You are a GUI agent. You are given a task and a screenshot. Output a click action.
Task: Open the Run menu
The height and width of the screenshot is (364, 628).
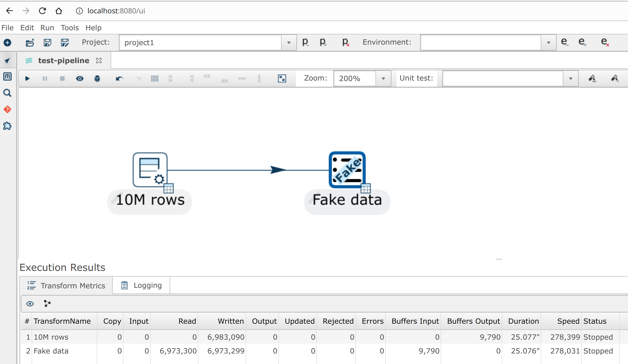[47, 28]
